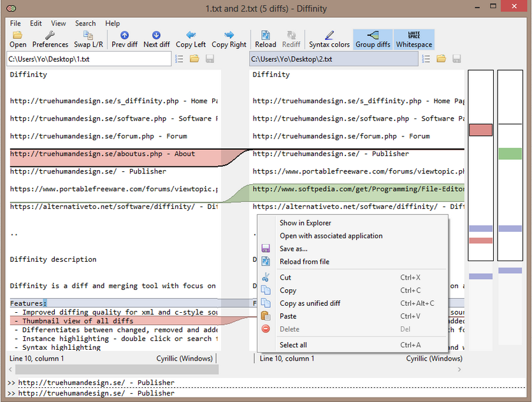532x402 pixels.
Task: Choose Paste from the context menu
Action: 353,316
